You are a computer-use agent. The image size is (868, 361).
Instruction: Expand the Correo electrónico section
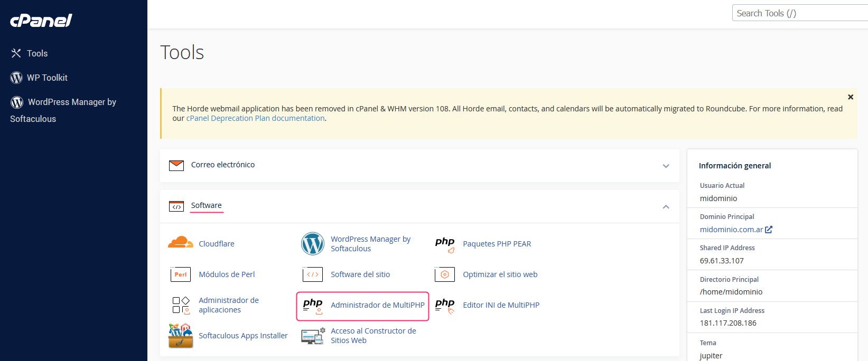point(666,166)
